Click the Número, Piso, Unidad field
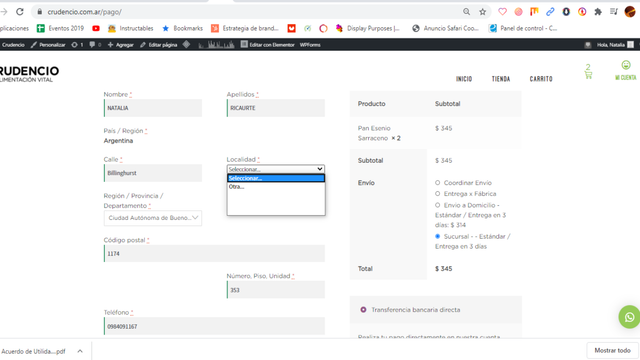Viewport: 640px width, 360px height. click(276, 290)
